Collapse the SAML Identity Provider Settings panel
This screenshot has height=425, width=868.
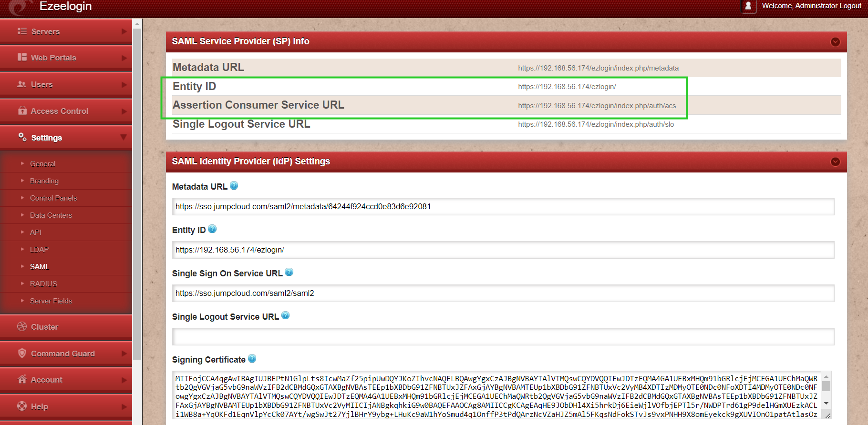(835, 162)
